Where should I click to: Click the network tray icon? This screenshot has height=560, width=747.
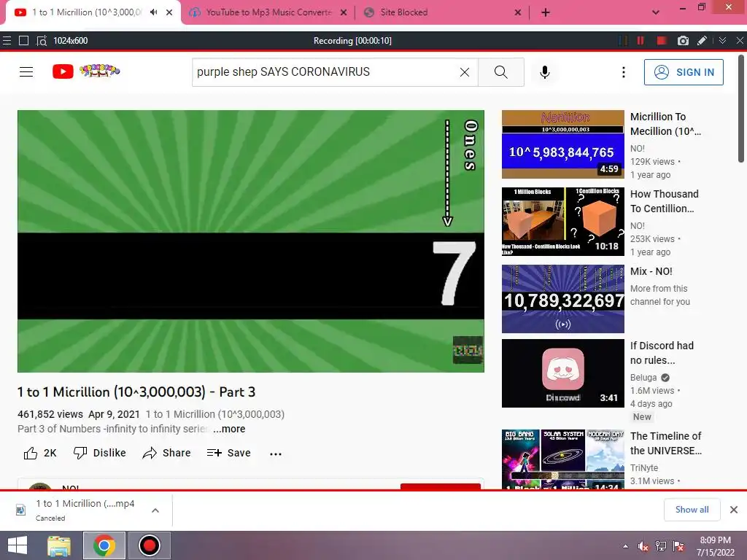pos(661,546)
